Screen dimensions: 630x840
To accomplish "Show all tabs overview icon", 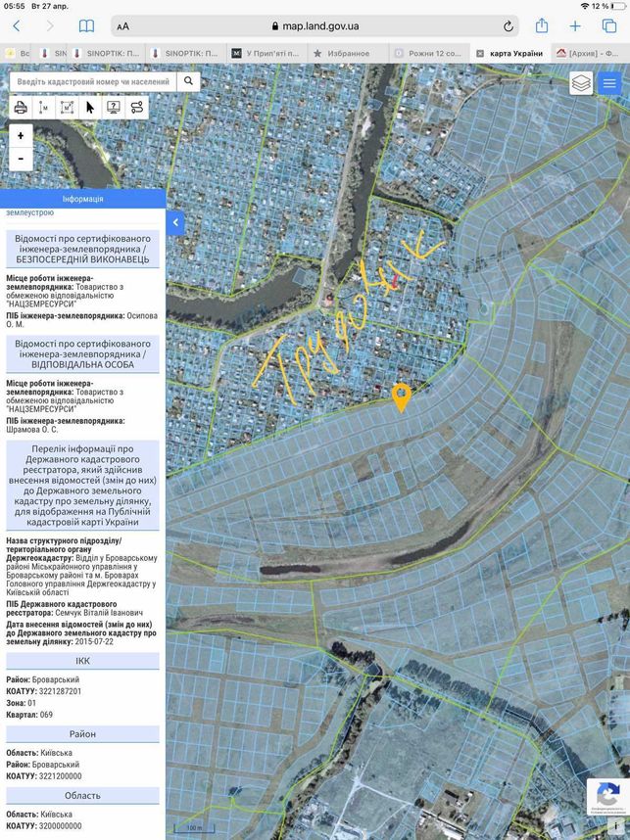I will click(x=609, y=25).
